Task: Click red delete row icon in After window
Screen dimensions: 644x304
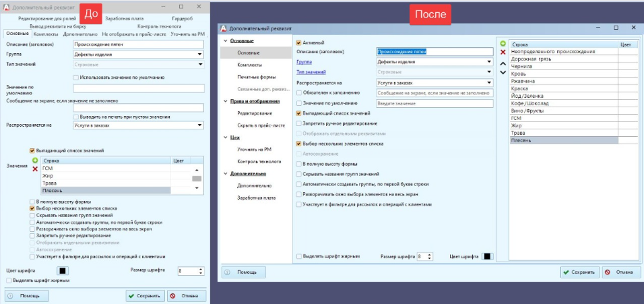Action: [503, 52]
